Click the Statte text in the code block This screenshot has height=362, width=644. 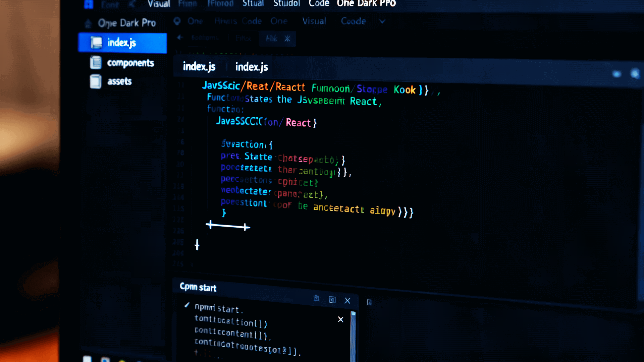coord(258,157)
